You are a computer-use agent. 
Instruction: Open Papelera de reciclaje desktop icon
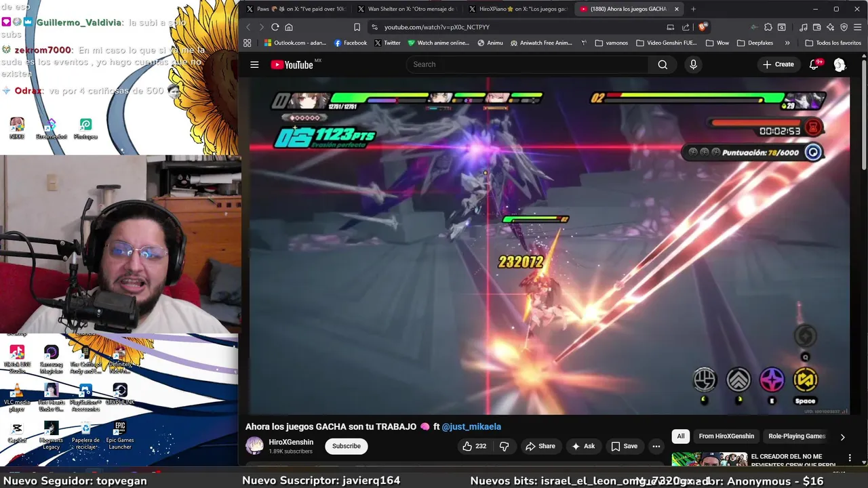(x=85, y=435)
